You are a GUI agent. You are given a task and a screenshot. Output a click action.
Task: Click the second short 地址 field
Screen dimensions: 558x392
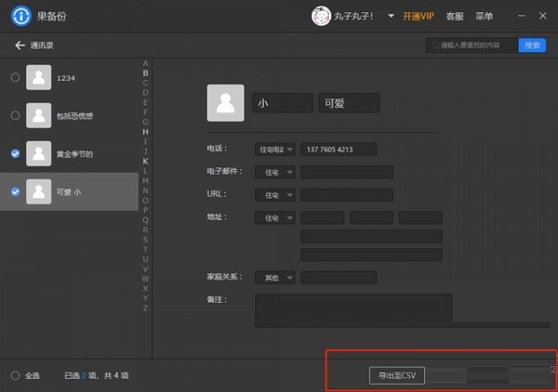(x=371, y=217)
